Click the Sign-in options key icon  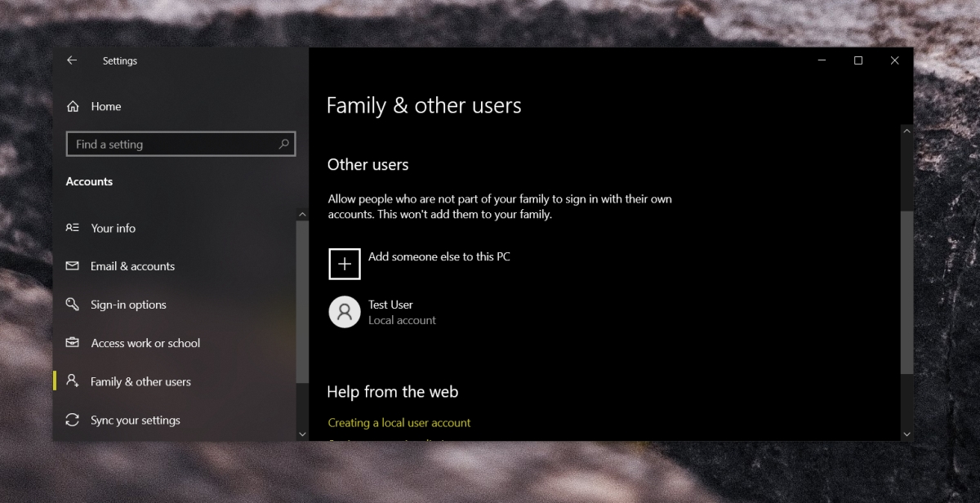(73, 305)
